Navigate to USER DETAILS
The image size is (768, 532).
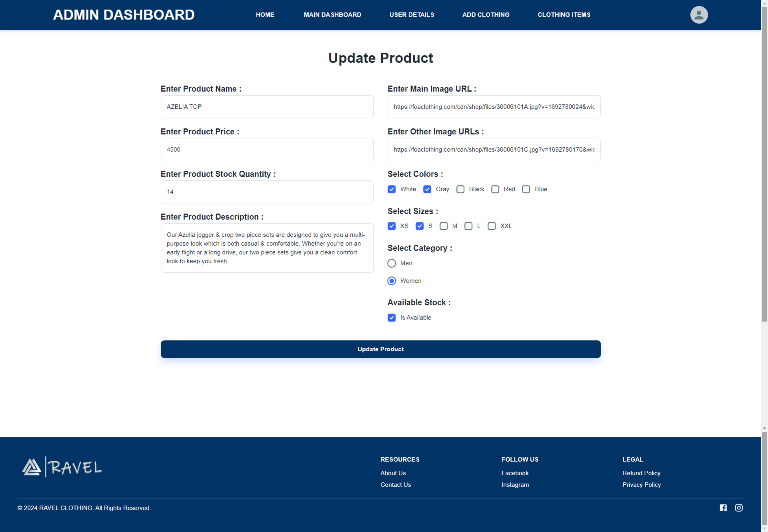(x=412, y=15)
